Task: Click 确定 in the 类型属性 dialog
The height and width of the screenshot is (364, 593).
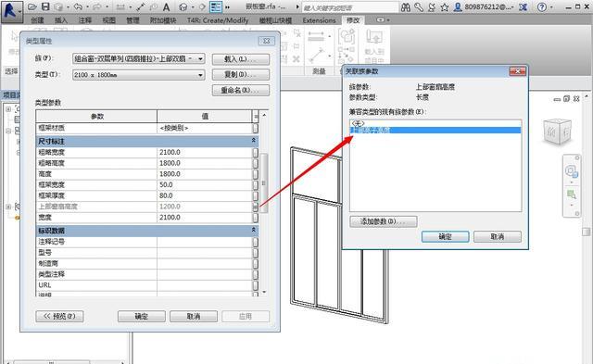Action: click(x=142, y=317)
